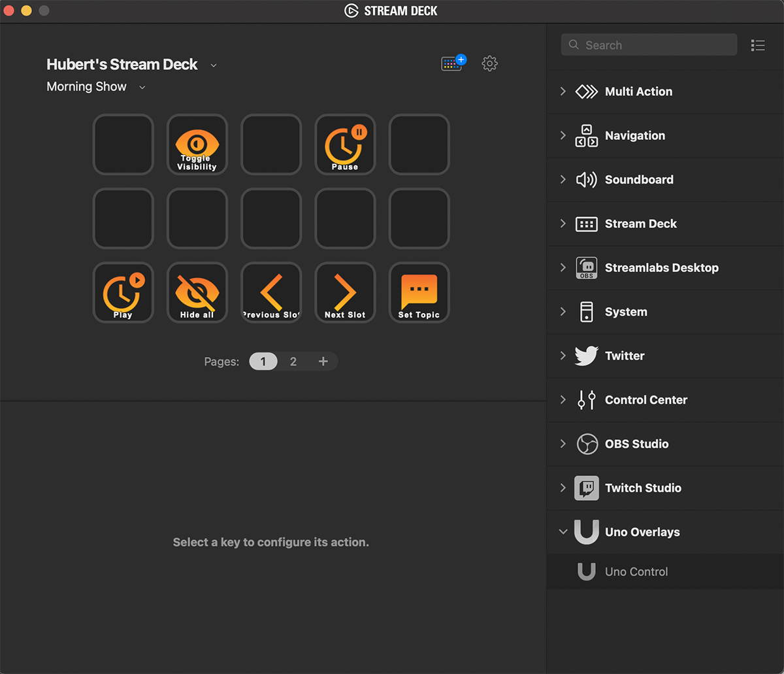
Task: Click the Hide all key
Action: tap(197, 293)
